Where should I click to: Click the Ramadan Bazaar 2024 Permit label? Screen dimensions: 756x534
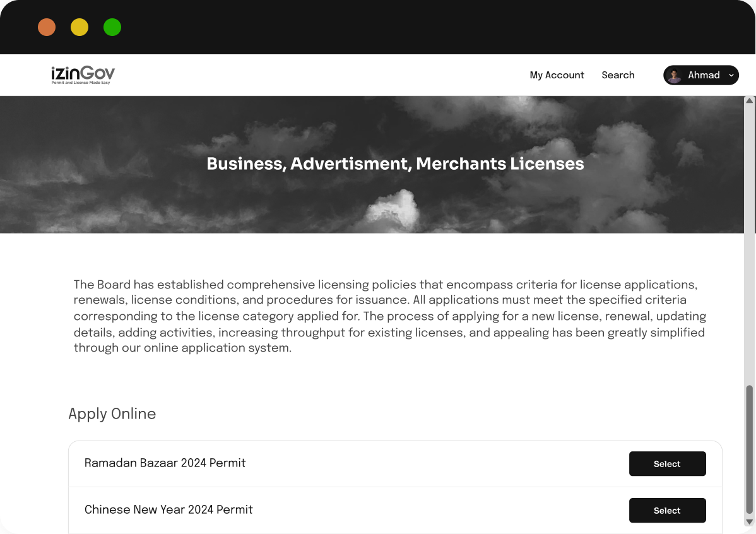click(165, 463)
